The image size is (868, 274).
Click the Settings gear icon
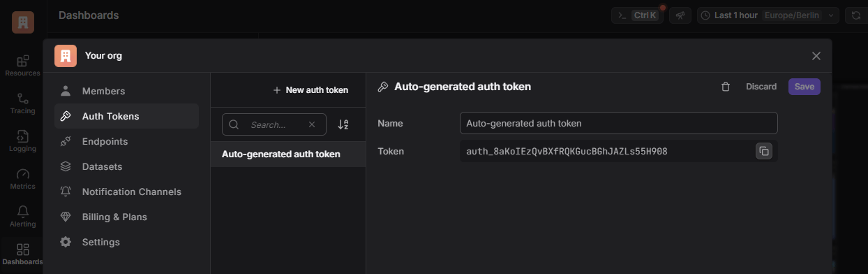[x=66, y=242]
